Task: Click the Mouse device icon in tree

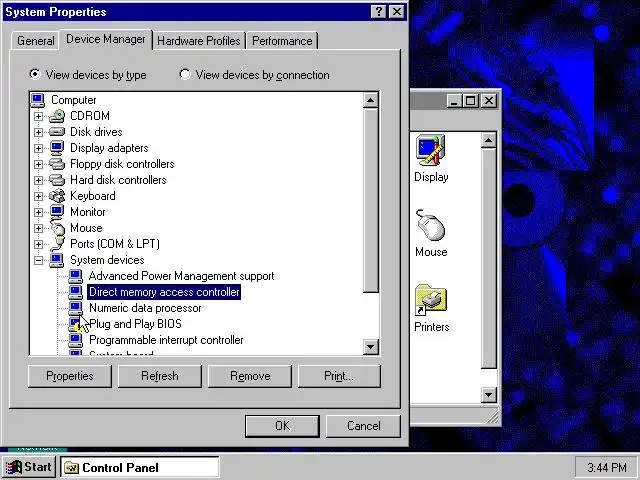Action: pos(58,228)
